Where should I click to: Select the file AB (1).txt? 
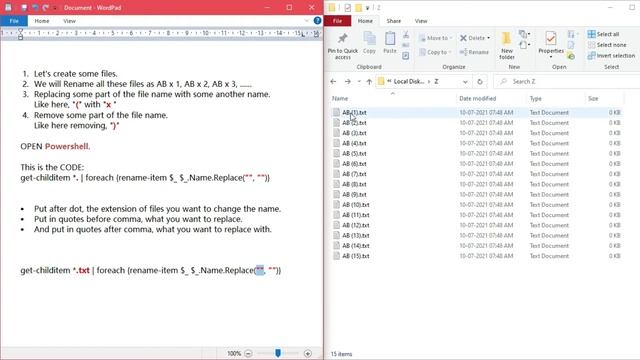pos(354,113)
